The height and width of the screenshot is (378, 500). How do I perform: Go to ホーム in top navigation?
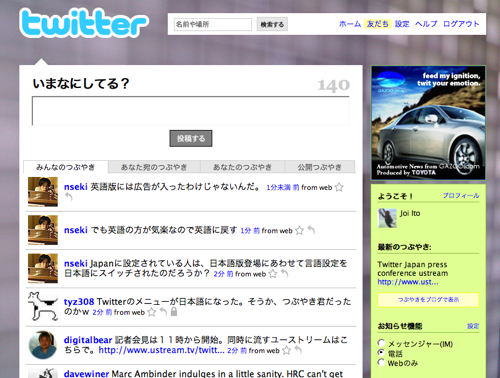coord(350,24)
